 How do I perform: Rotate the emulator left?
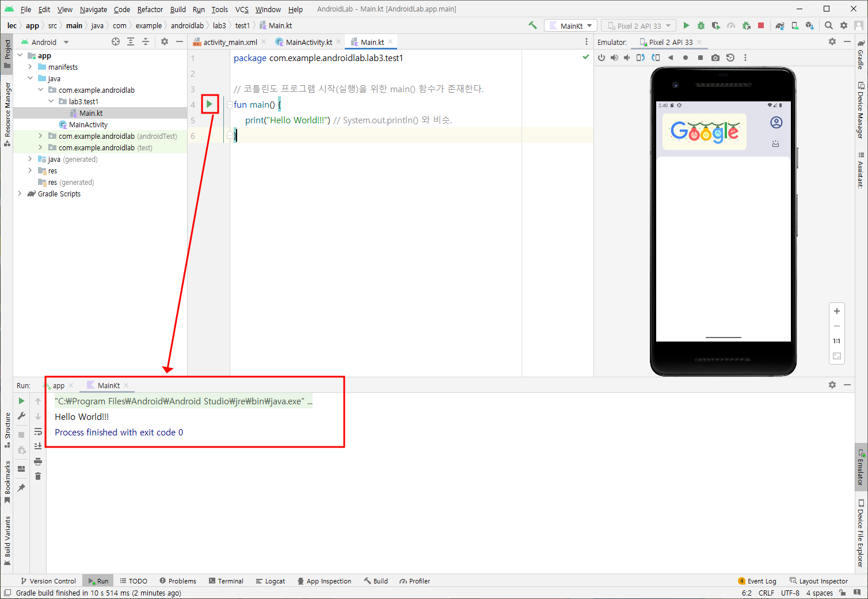641,58
